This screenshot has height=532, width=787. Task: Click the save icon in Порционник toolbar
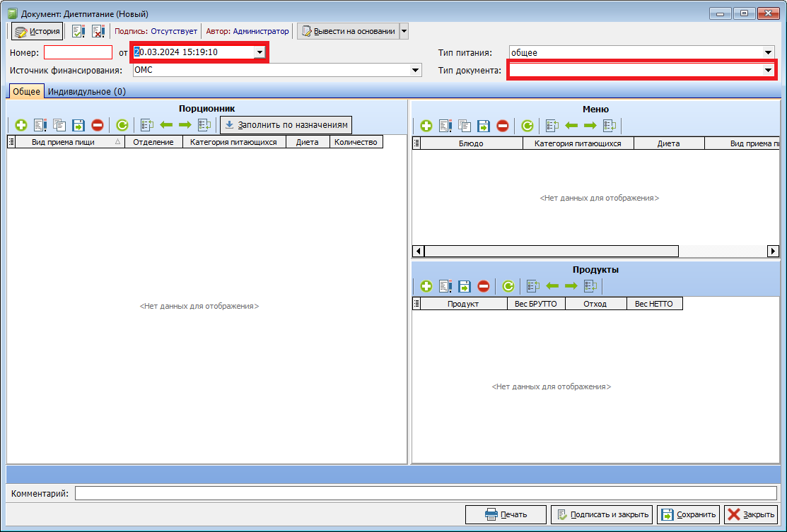coord(78,125)
